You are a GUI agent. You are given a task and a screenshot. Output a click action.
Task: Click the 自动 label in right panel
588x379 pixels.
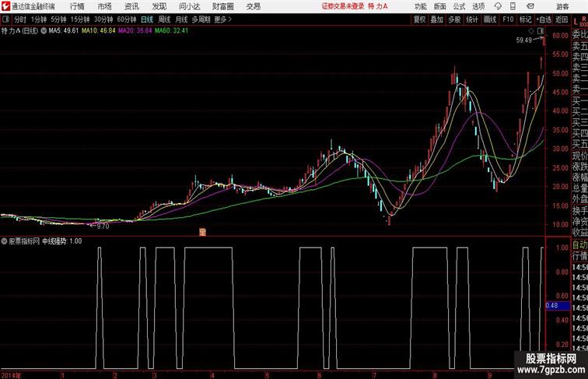[579, 245]
